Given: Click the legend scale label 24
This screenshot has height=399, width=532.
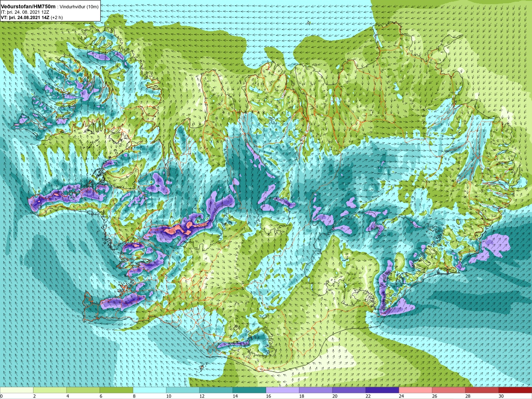Looking at the screenshot, I should pyautogui.click(x=401, y=396).
